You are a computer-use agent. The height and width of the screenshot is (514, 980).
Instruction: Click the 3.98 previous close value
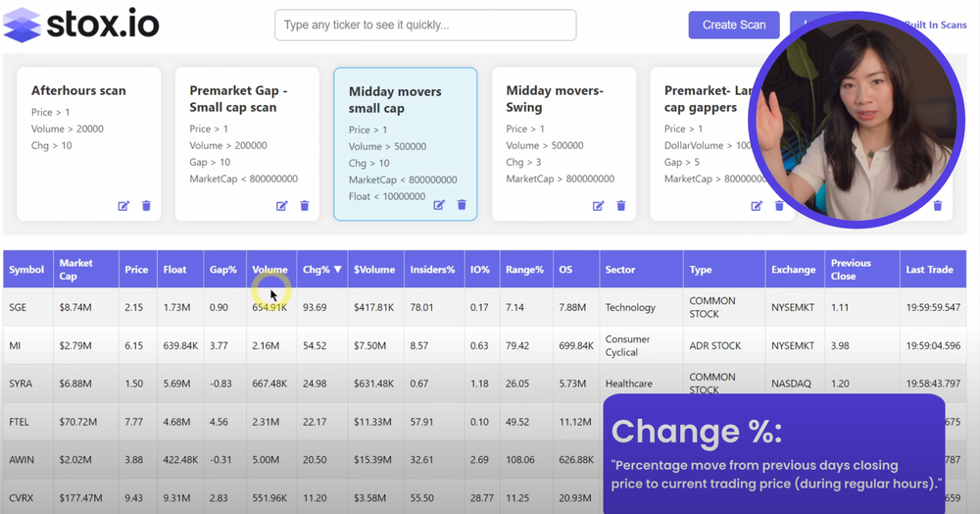pos(840,345)
